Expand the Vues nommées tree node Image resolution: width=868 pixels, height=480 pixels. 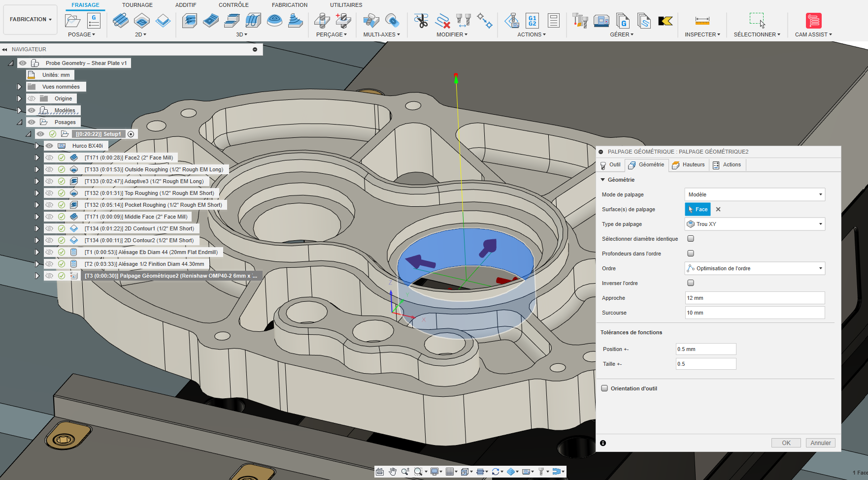click(x=19, y=87)
